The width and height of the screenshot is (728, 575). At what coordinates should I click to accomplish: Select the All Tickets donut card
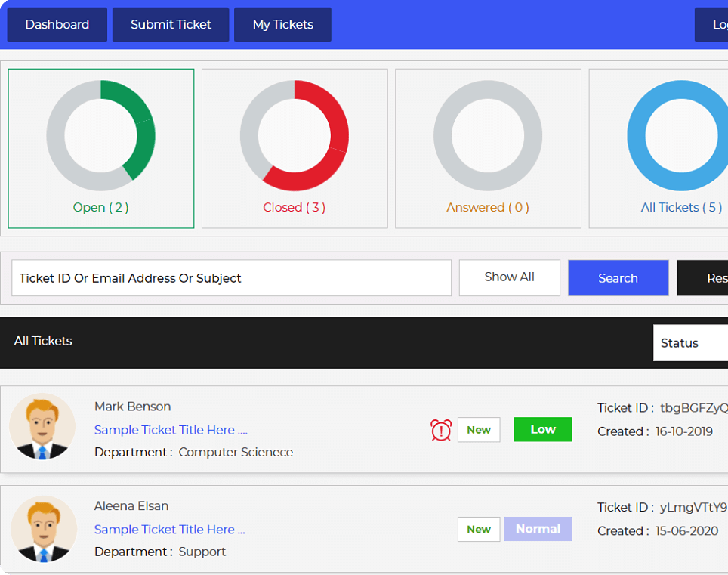point(659,149)
